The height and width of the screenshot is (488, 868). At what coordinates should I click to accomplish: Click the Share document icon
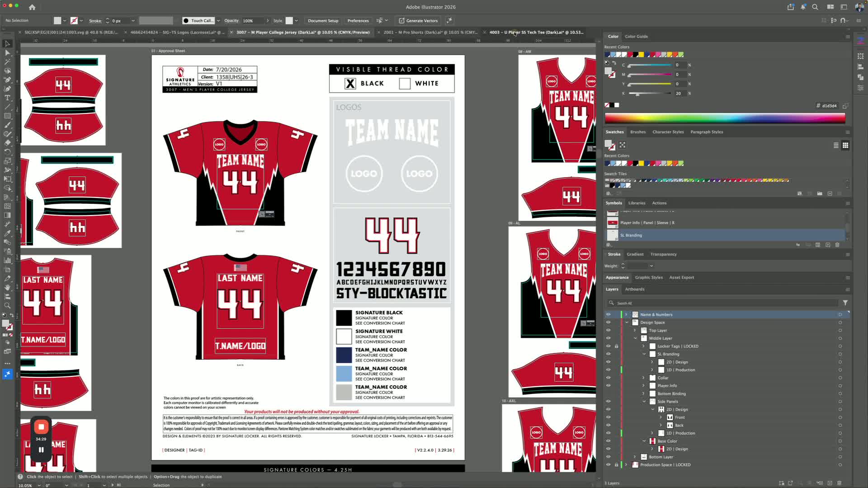(791, 7)
